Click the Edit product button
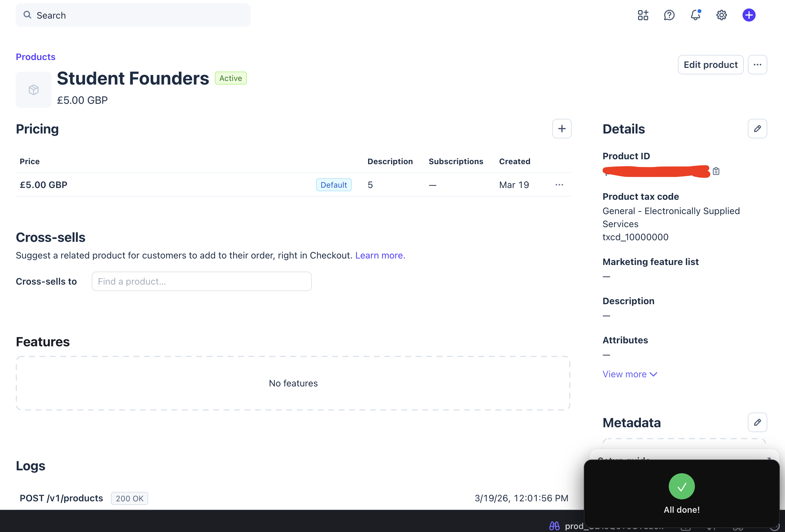Image resolution: width=785 pixels, height=532 pixels. 710,65
